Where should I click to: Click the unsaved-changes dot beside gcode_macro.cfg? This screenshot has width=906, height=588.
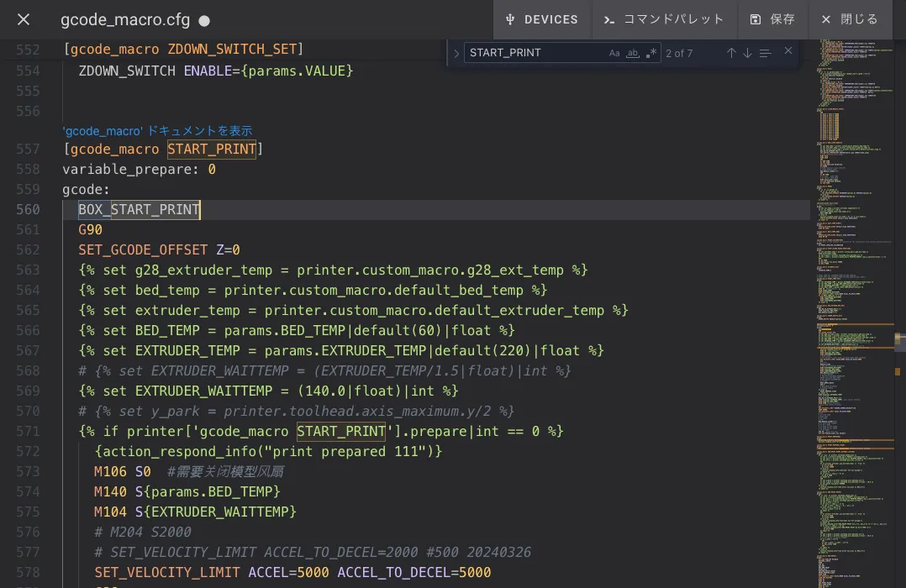[204, 20]
